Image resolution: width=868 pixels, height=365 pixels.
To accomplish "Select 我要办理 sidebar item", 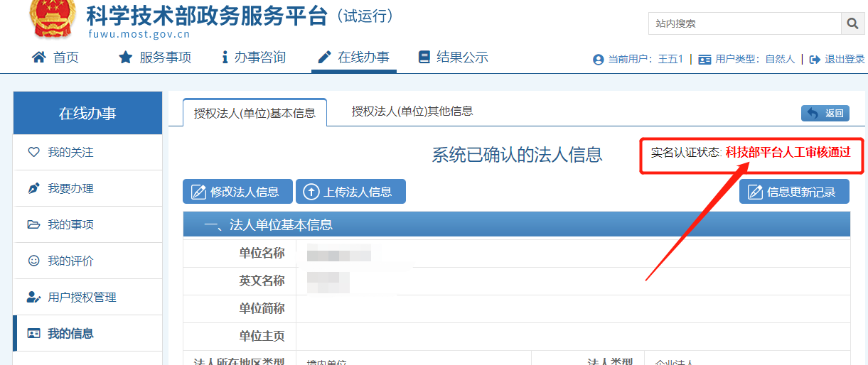I will pos(70,189).
